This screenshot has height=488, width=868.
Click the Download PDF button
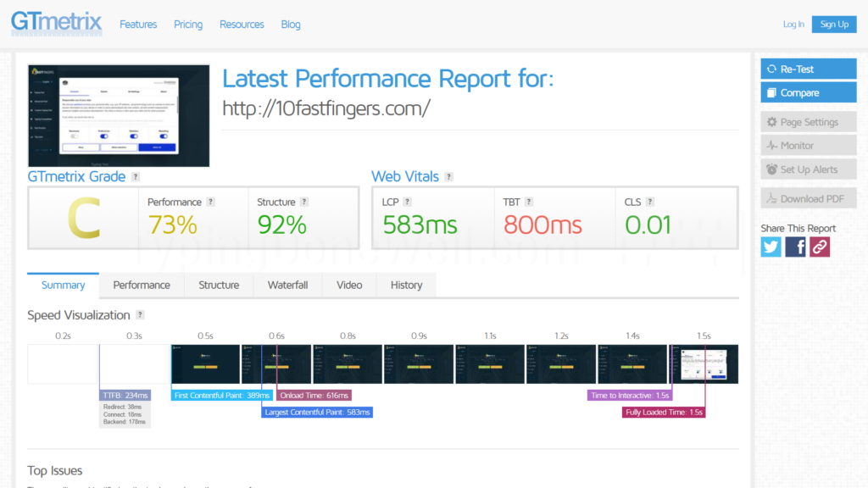point(808,198)
